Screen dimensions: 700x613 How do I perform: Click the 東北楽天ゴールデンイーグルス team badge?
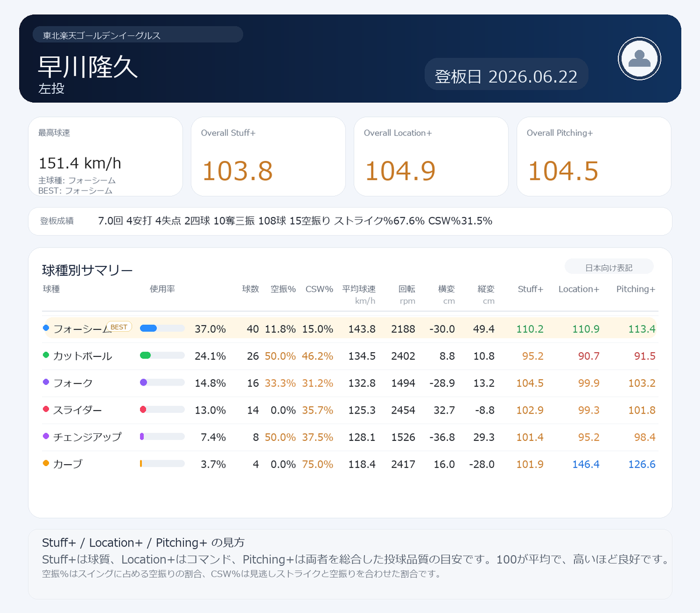tap(138, 35)
